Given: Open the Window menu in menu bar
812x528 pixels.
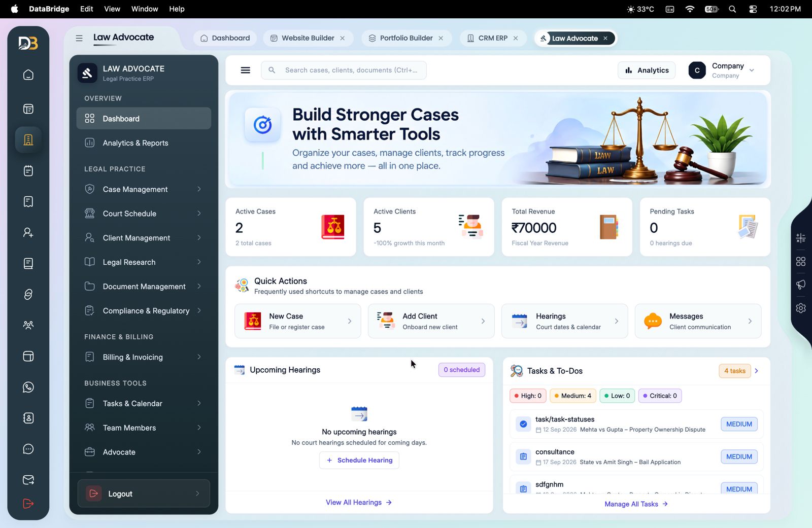Looking at the screenshot, I should pyautogui.click(x=145, y=9).
